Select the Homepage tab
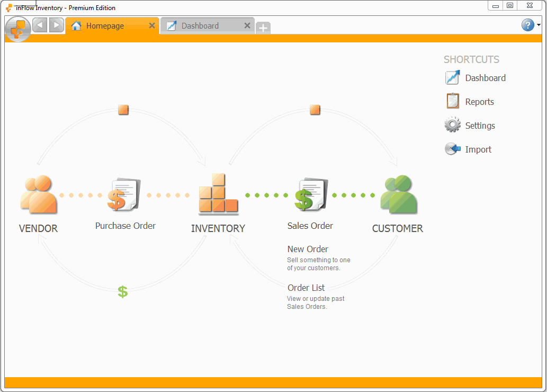The width and height of the screenshot is (547, 392). click(x=105, y=26)
